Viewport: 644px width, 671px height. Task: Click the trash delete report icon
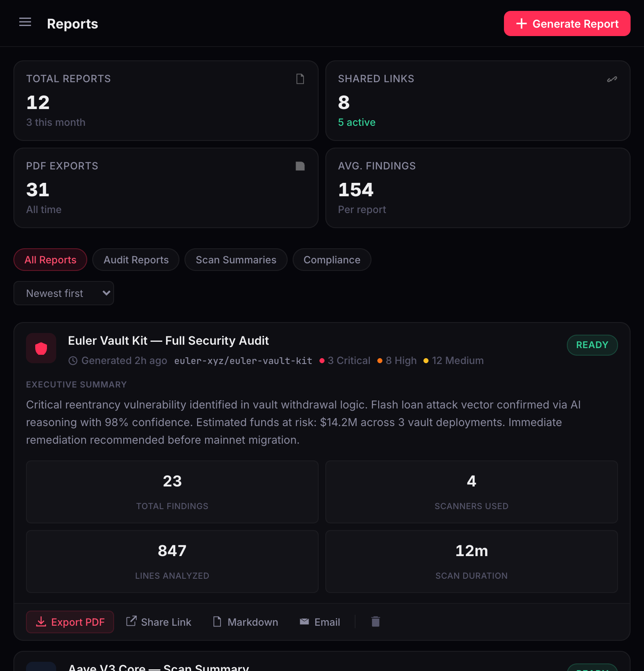(376, 622)
